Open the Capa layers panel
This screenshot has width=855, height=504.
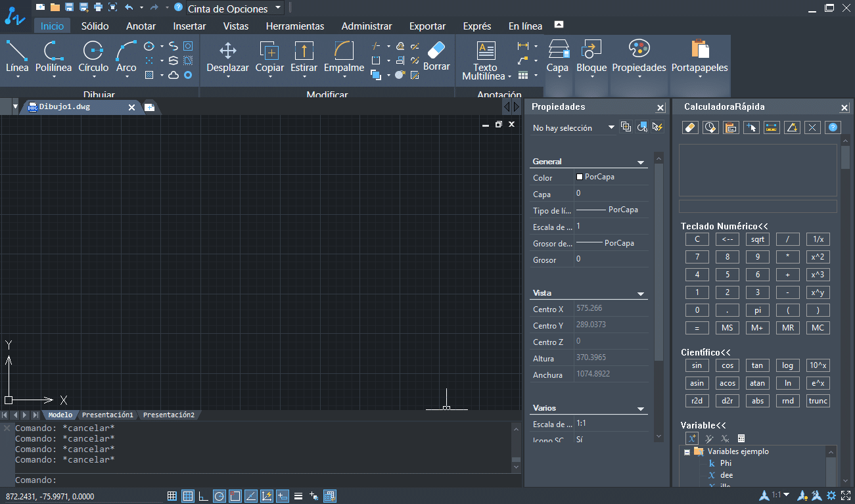coord(557,56)
